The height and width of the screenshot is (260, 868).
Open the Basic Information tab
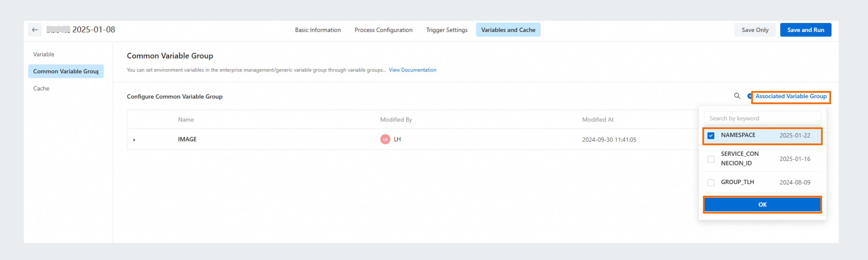pos(318,30)
